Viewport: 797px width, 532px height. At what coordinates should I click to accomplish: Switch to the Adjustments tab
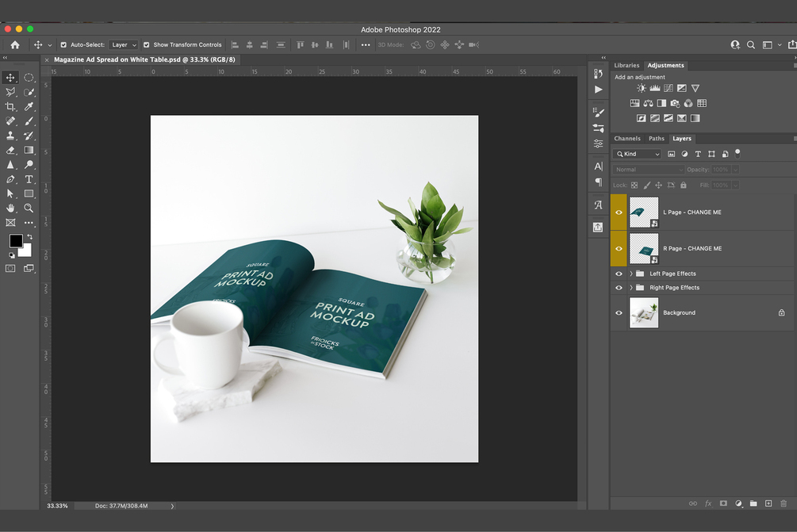click(x=665, y=65)
